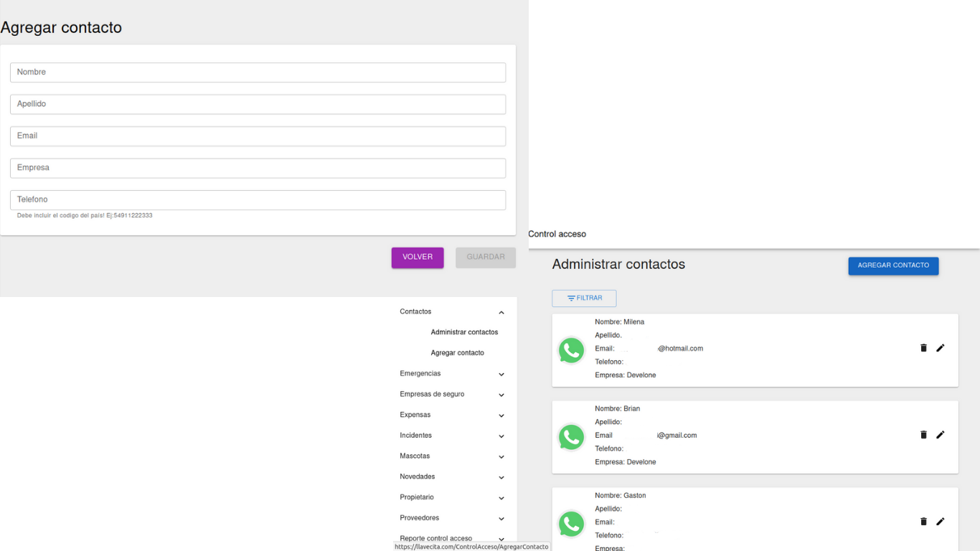Open the FILTRAR filter button
Image resolution: width=980 pixels, height=551 pixels.
point(584,298)
